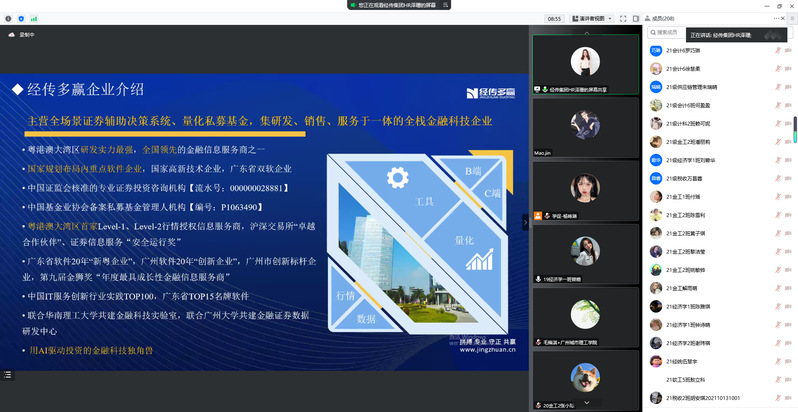Click the B端 label on the slide graphic
This screenshot has width=798, height=412.
pos(473,171)
